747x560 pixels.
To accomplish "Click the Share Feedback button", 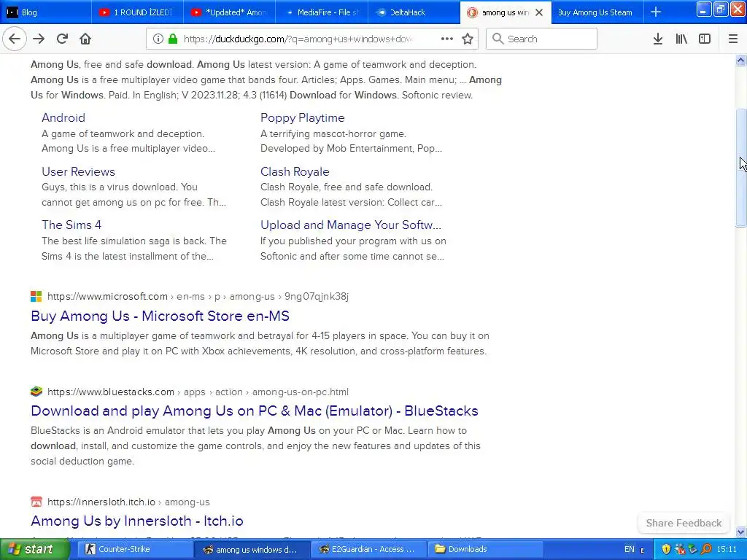I will coord(684,523).
